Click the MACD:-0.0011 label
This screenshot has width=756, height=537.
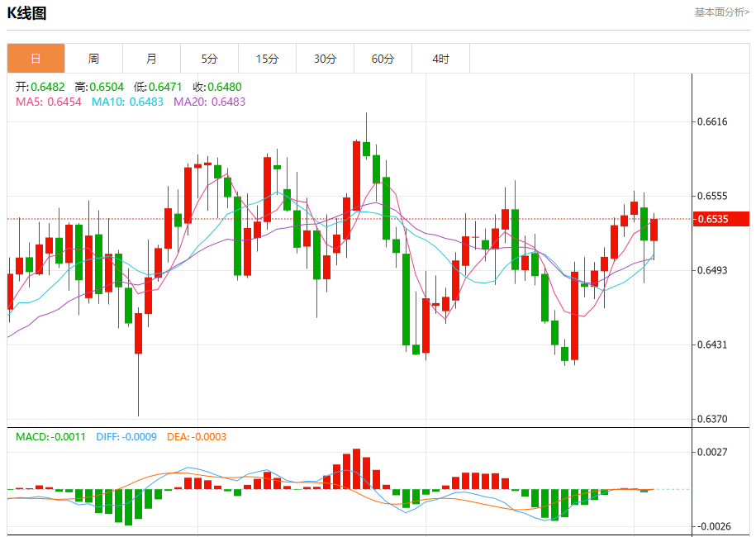point(50,437)
